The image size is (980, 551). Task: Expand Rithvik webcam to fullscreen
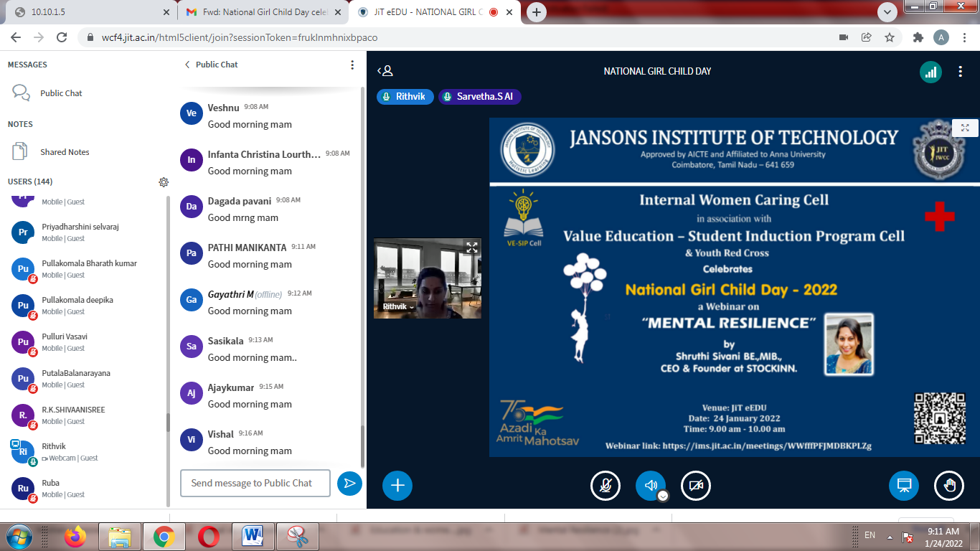[x=471, y=248]
